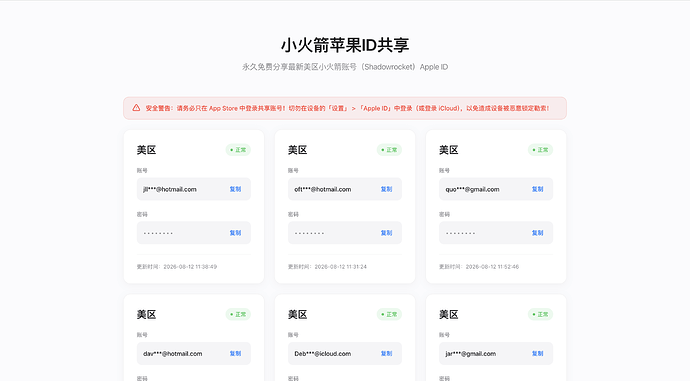Select the masked password field under quo***@gmail.com
Image resolution: width=690 pixels, height=381 pixels.
pos(496,233)
